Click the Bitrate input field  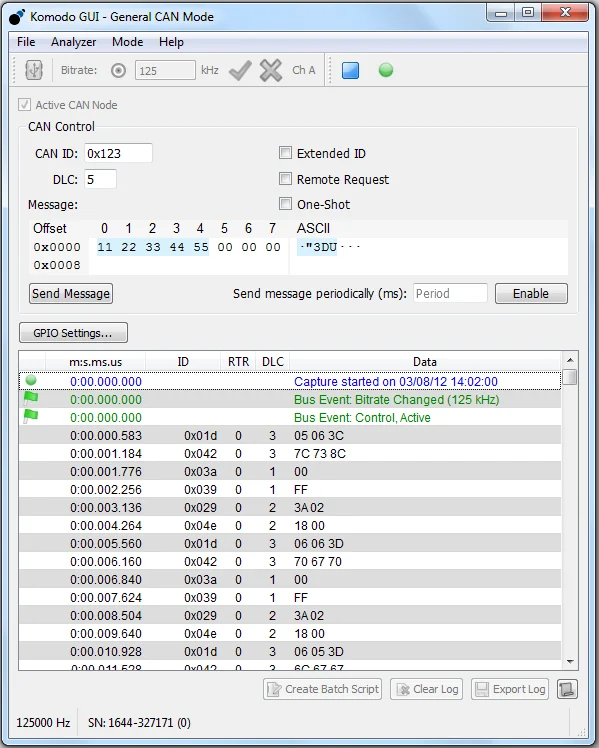click(165, 71)
